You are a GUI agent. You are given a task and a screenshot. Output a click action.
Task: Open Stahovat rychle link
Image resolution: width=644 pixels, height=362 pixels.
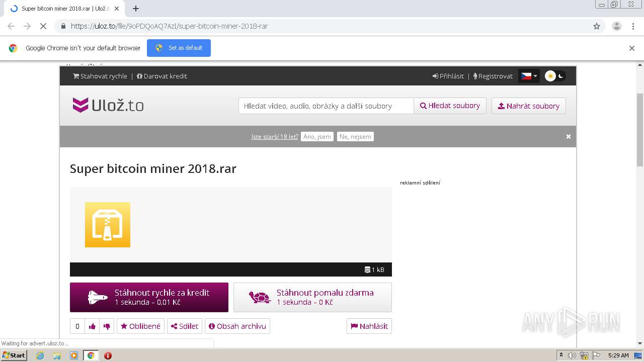pos(100,76)
